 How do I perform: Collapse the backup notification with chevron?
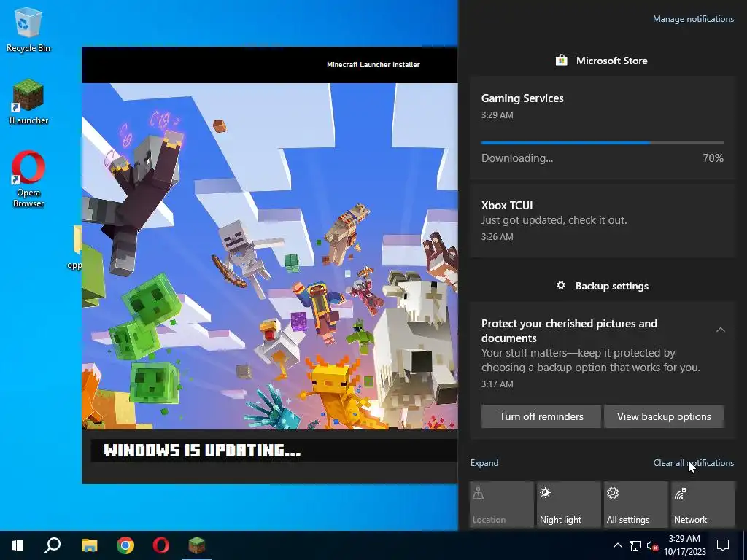720,330
